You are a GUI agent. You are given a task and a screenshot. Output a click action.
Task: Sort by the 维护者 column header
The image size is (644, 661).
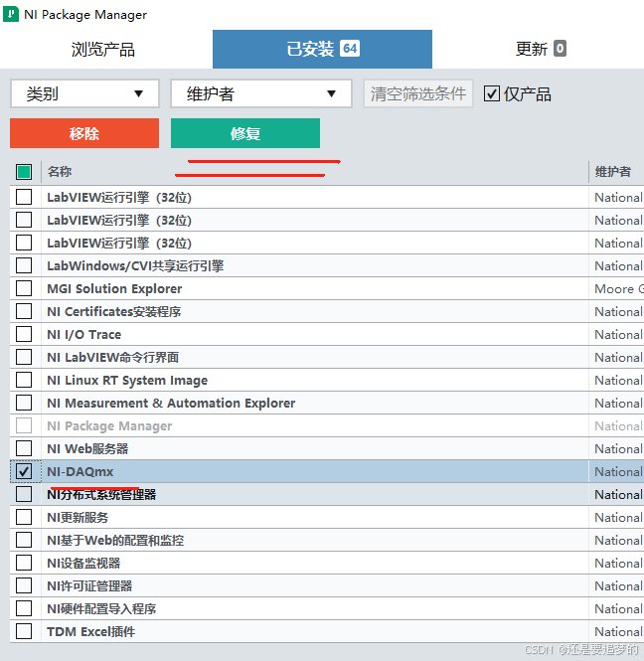[613, 172]
